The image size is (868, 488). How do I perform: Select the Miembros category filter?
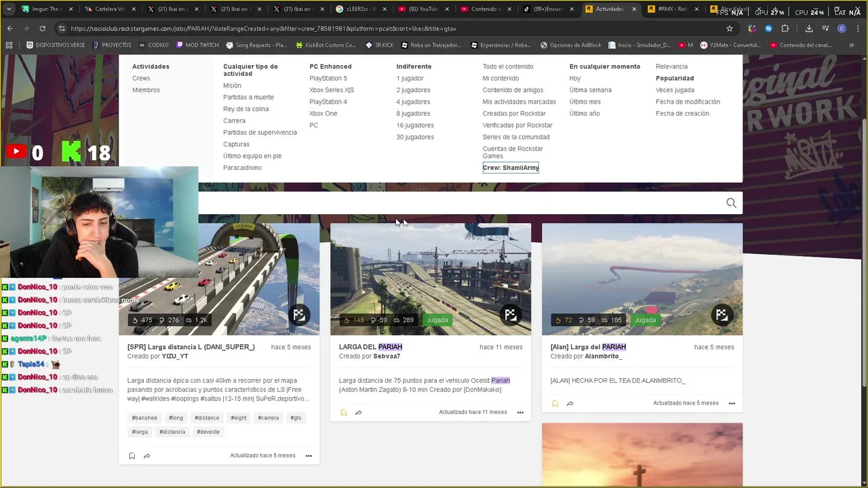(146, 90)
